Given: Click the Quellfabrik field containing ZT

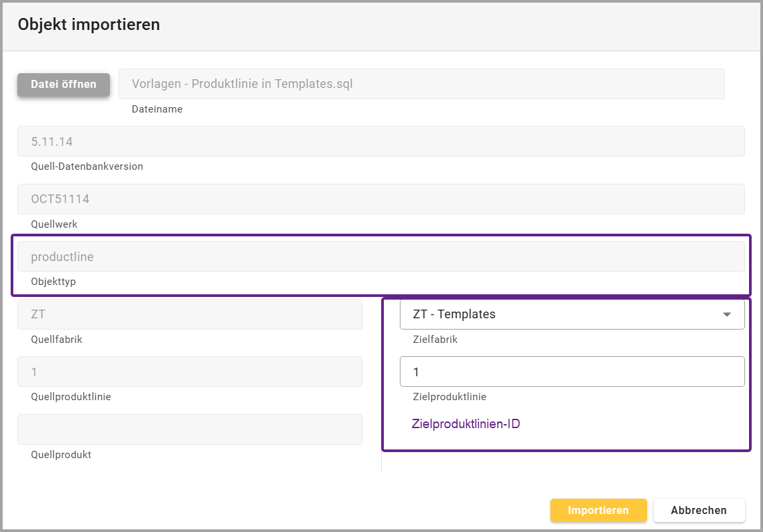Looking at the screenshot, I should [189, 314].
